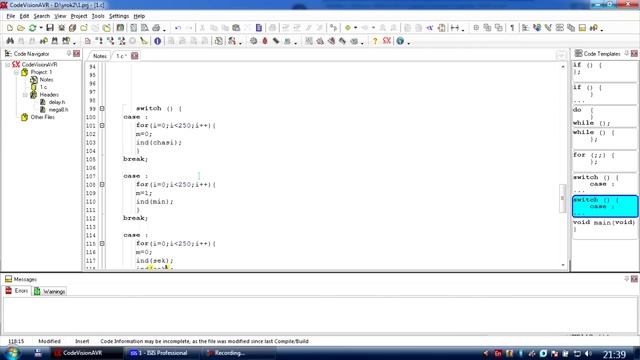Create a new file from toolbar

(10, 28)
